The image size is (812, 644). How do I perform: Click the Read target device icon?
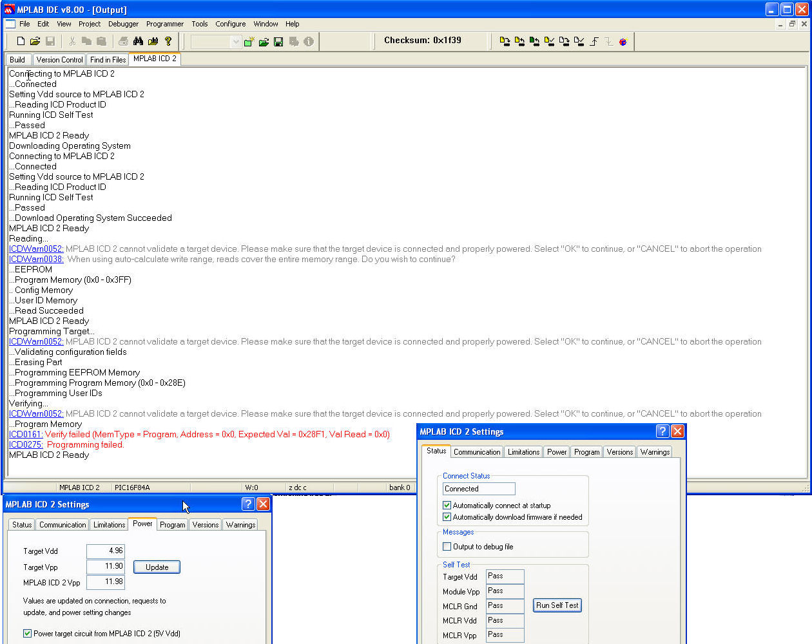click(x=519, y=41)
